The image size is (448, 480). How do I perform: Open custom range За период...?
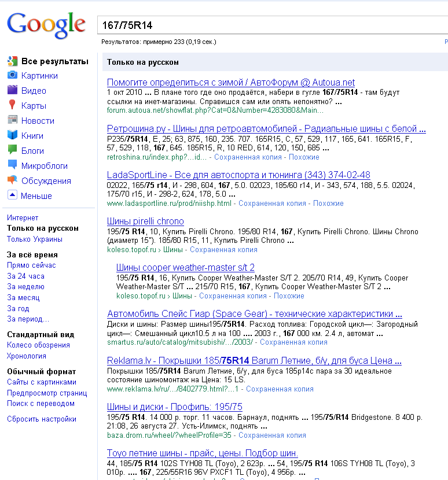(x=28, y=319)
